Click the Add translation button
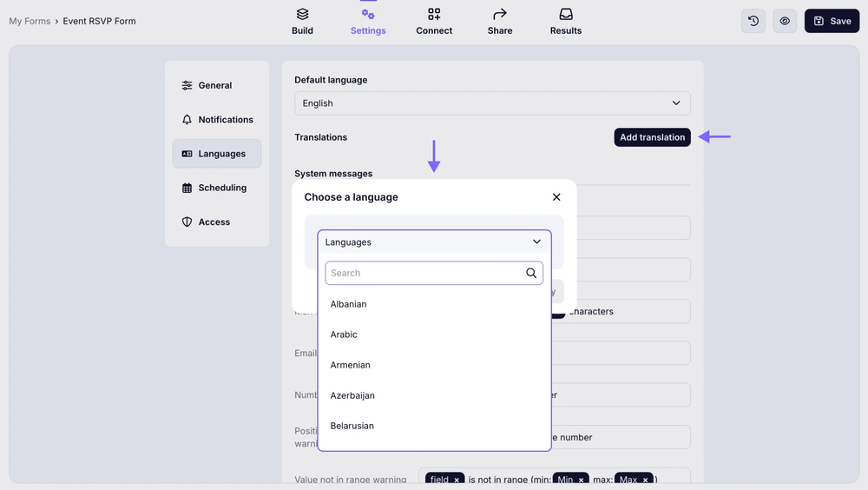The image size is (868, 490). pos(652,137)
